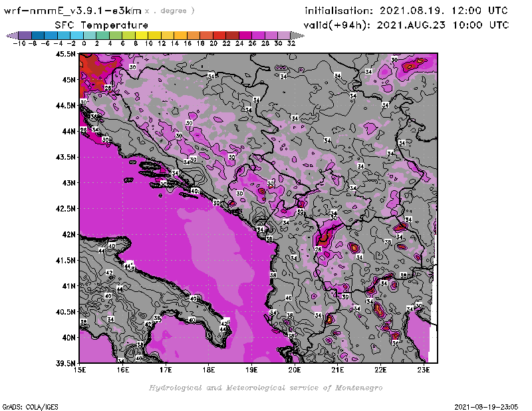The height and width of the screenshot is (411, 532).
Task: Click the '41N' latitude label
Action: pos(68,286)
